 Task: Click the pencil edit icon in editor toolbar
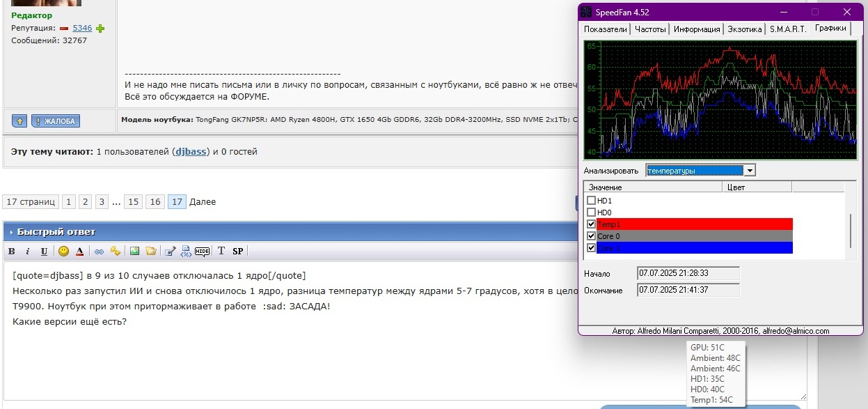pyautogui.click(x=170, y=251)
